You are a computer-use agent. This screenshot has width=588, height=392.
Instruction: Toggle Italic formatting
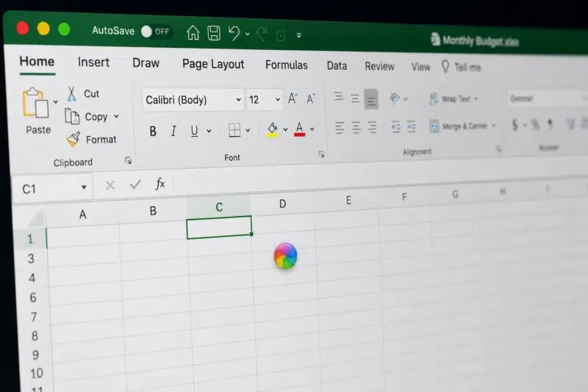point(173,131)
